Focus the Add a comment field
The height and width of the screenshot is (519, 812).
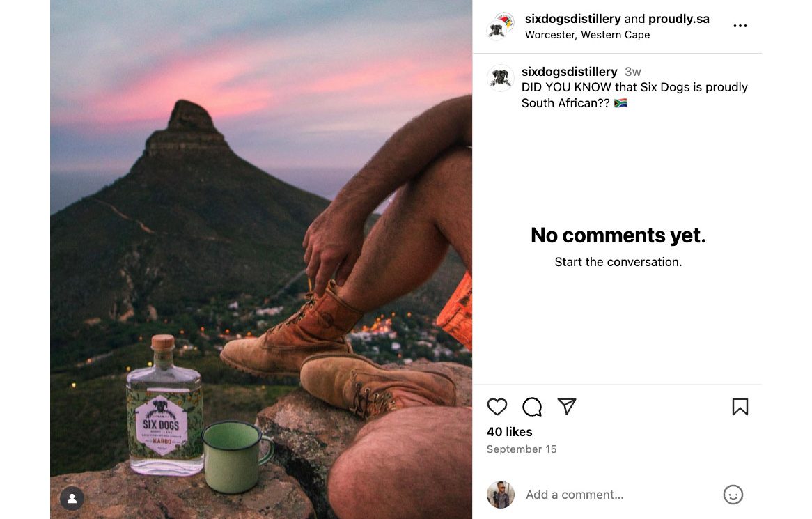(613, 495)
